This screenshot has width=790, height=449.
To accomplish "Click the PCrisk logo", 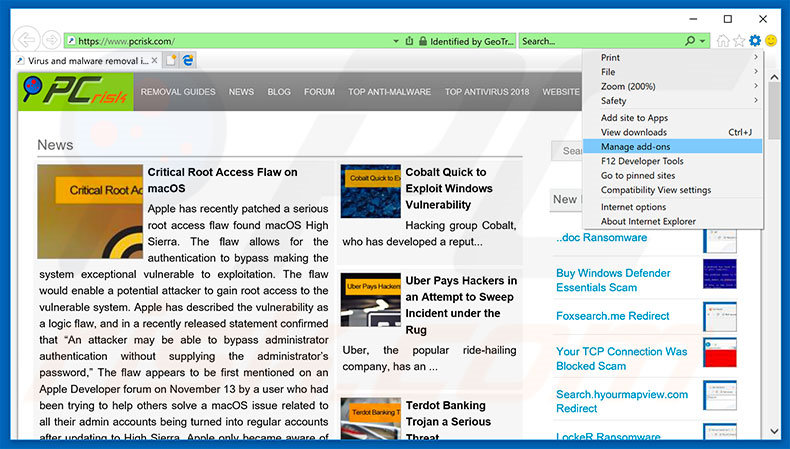I will [76, 92].
